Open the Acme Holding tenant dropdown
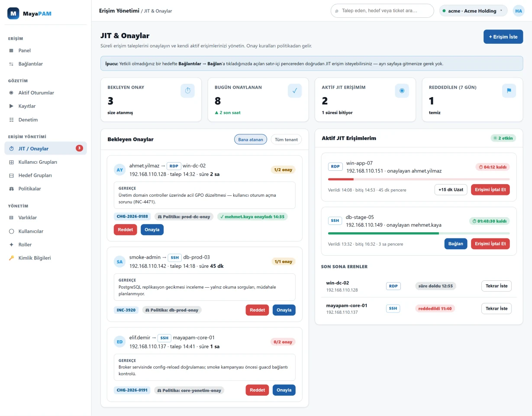The width and height of the screenshot is (532, 416). click(x=474, y=11)
